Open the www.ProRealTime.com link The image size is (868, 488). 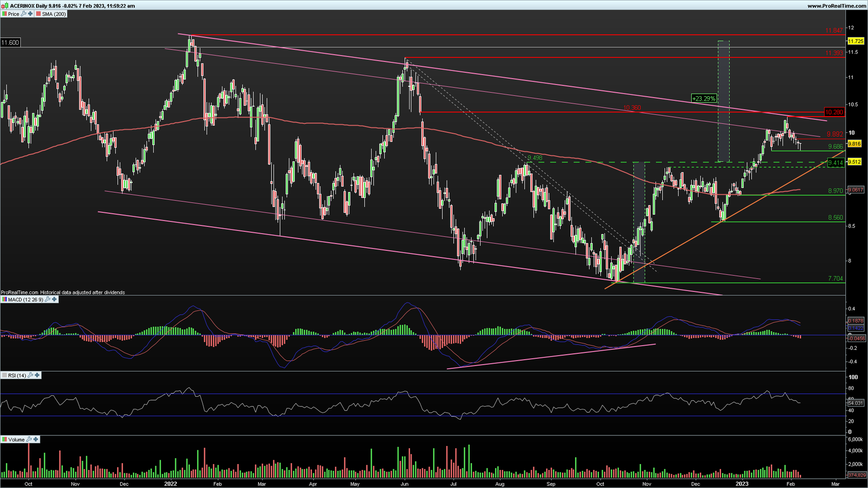pos(837,6)
